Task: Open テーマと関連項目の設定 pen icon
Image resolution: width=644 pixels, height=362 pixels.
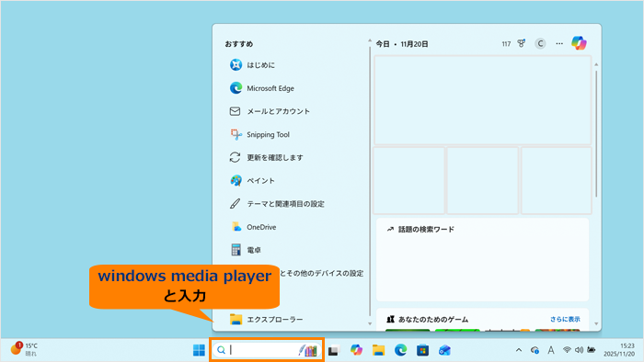Action: tap(235, 204)
